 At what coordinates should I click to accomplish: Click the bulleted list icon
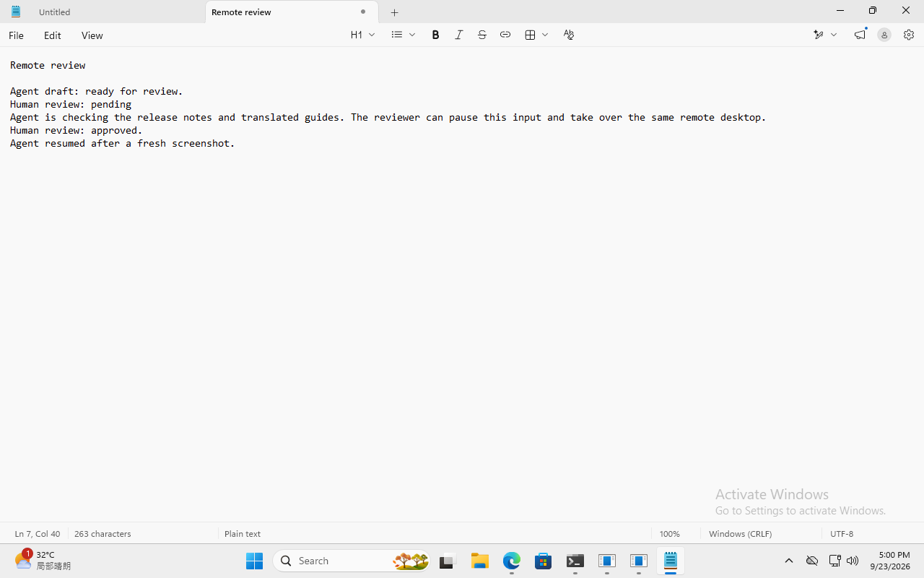coord(397,35)
